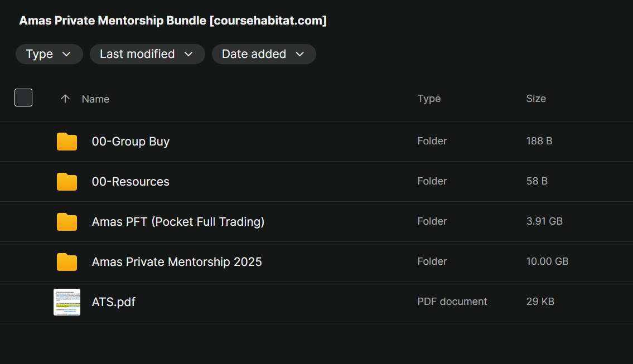Open Amas PFT (Pocket Full Trading) name

[178, 221]
